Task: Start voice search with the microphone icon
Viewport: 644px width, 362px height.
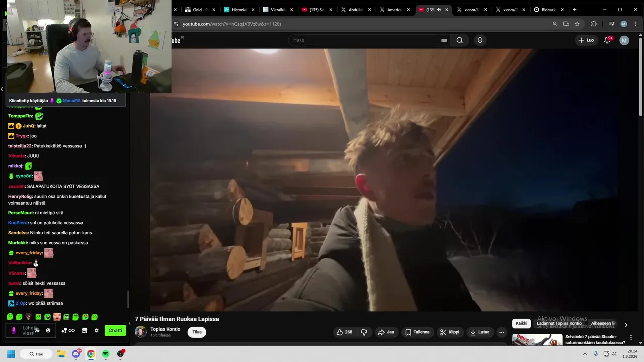Action: point(480,40)
